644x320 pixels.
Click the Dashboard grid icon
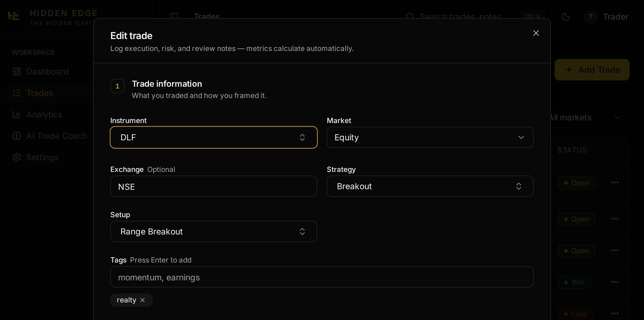(17, 72)
